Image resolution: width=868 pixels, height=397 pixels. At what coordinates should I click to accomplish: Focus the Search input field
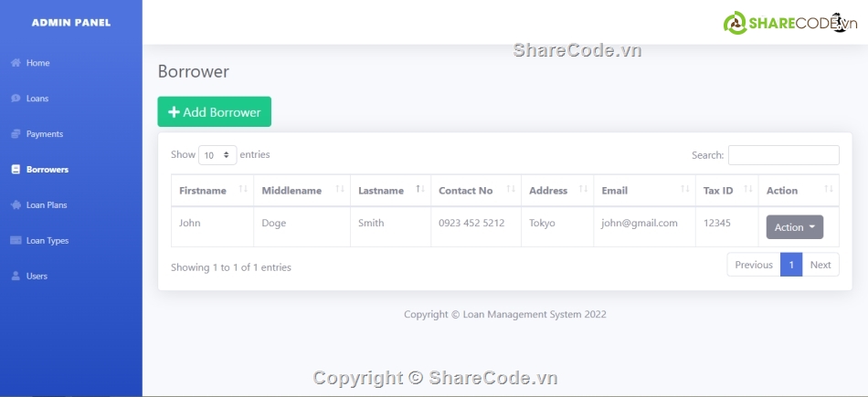coord(783,155)
